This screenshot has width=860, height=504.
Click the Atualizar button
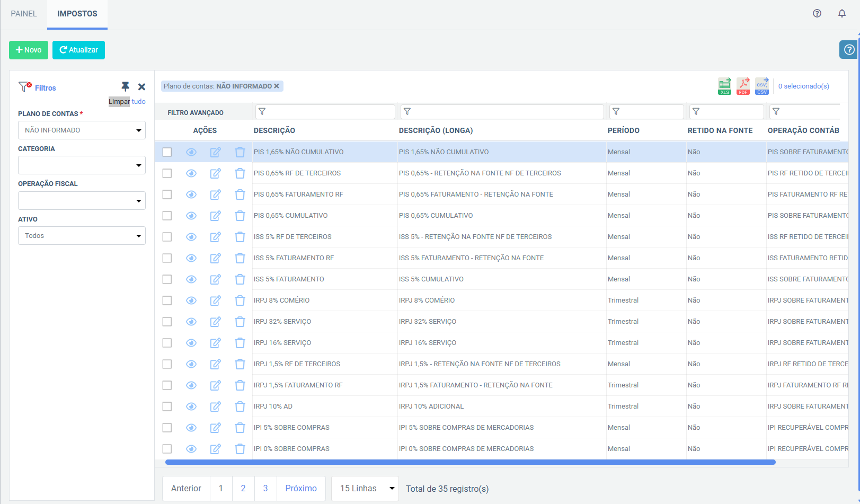(x=78, y=50)
